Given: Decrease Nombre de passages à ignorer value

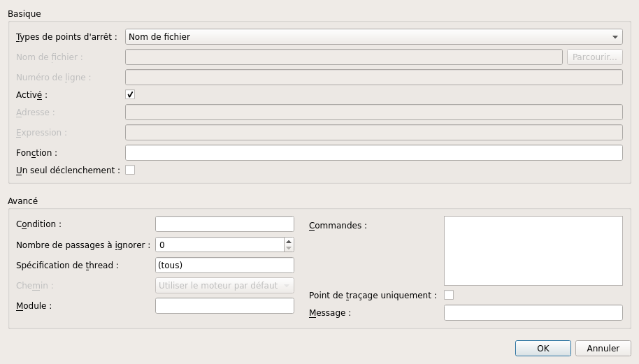Looking at the screenshot, I should coord(289,248).
